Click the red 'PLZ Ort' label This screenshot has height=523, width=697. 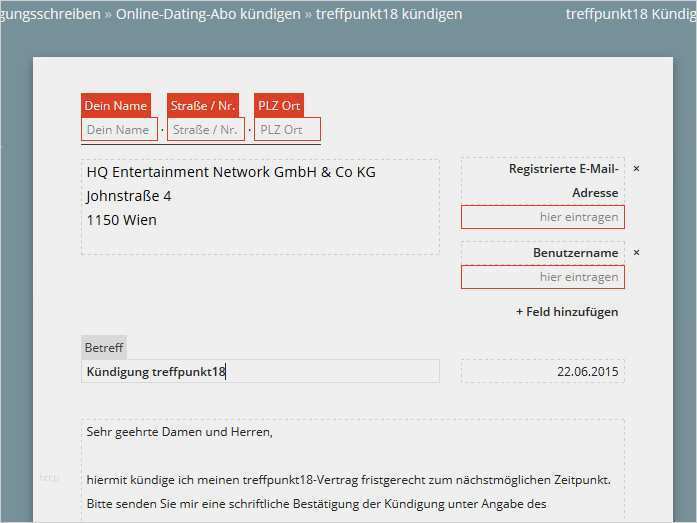pyautogui.click(x=279, y=106)
